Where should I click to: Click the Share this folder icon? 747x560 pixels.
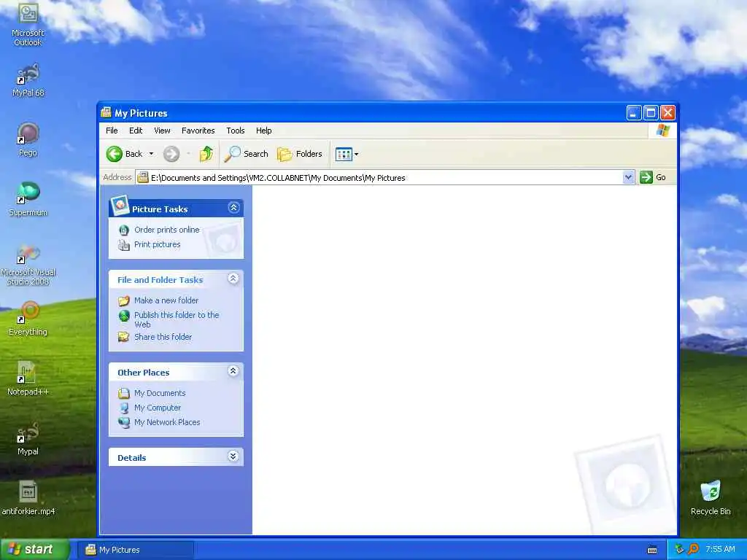124,337
